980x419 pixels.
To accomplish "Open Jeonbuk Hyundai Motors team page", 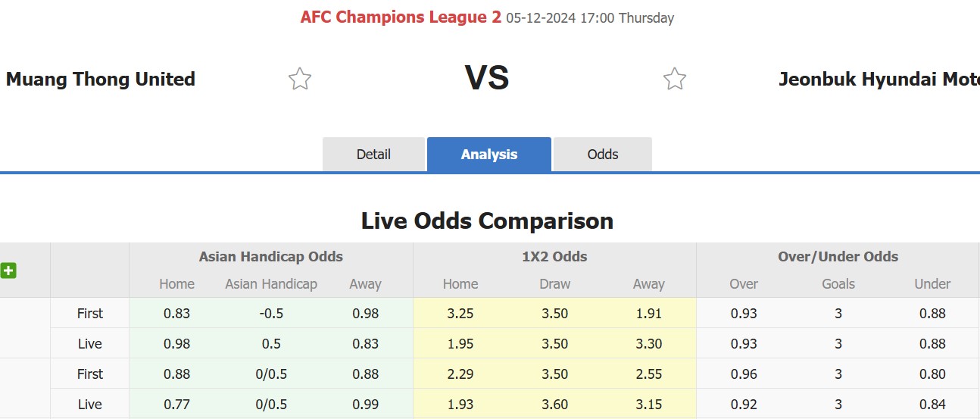I will tap(879, 79).
